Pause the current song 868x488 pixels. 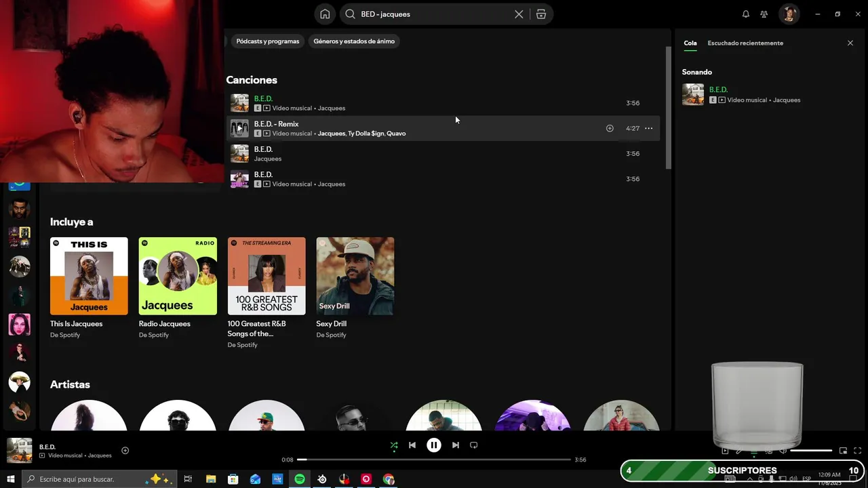click(x=434, y=445)
